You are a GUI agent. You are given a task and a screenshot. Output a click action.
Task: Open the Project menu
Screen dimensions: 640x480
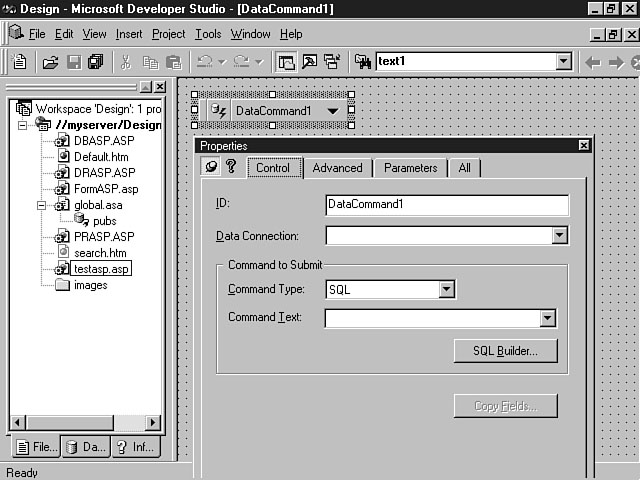[x=168, y=34]
